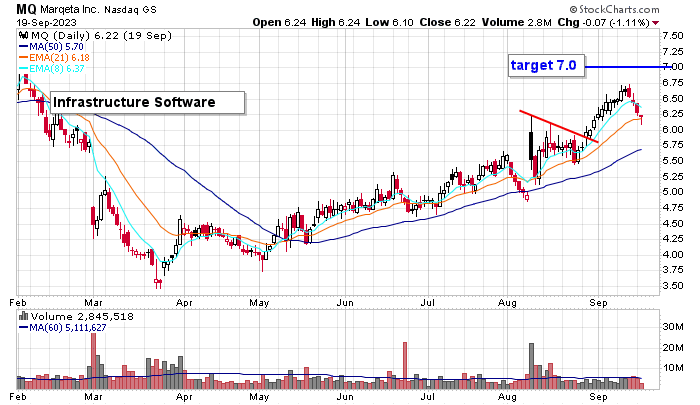
Task: Click the Jul label under the price chart
Action: (428, 303)
